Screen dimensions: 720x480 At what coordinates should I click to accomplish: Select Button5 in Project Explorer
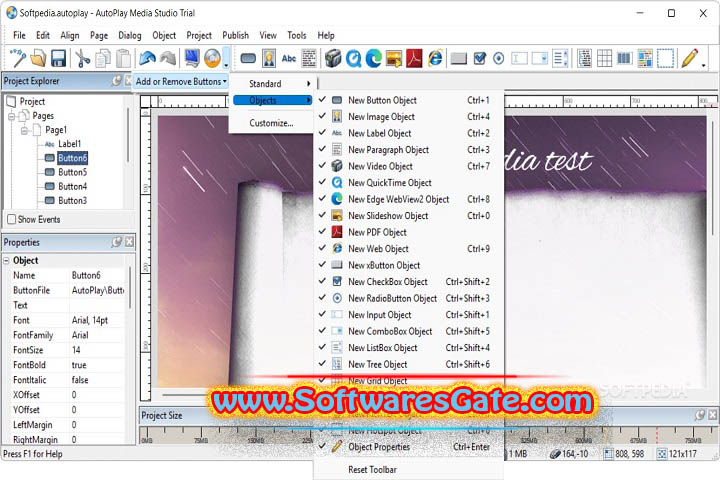73,172
